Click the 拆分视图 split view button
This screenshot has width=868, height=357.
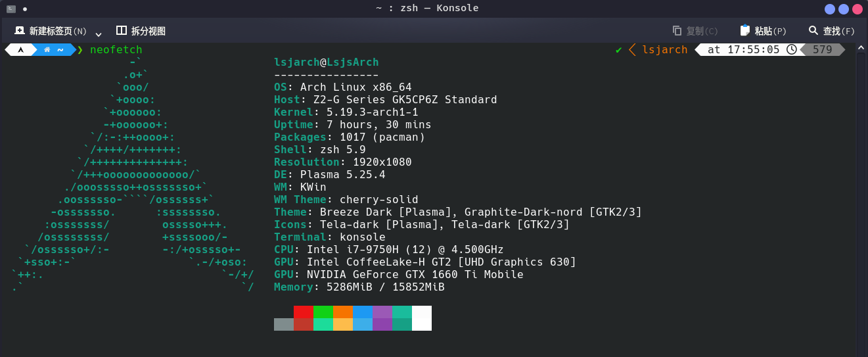pos(141,31)
